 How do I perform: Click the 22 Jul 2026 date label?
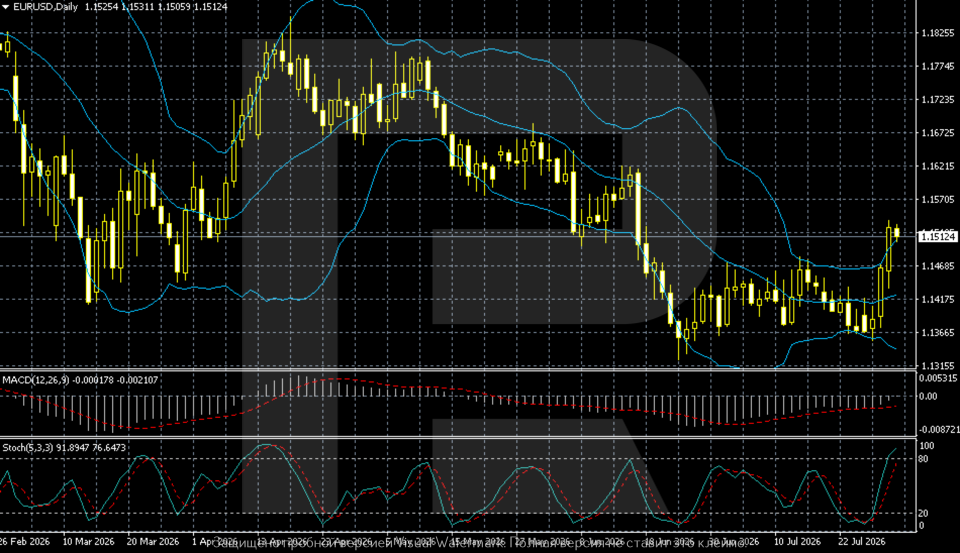pos(861,542)
